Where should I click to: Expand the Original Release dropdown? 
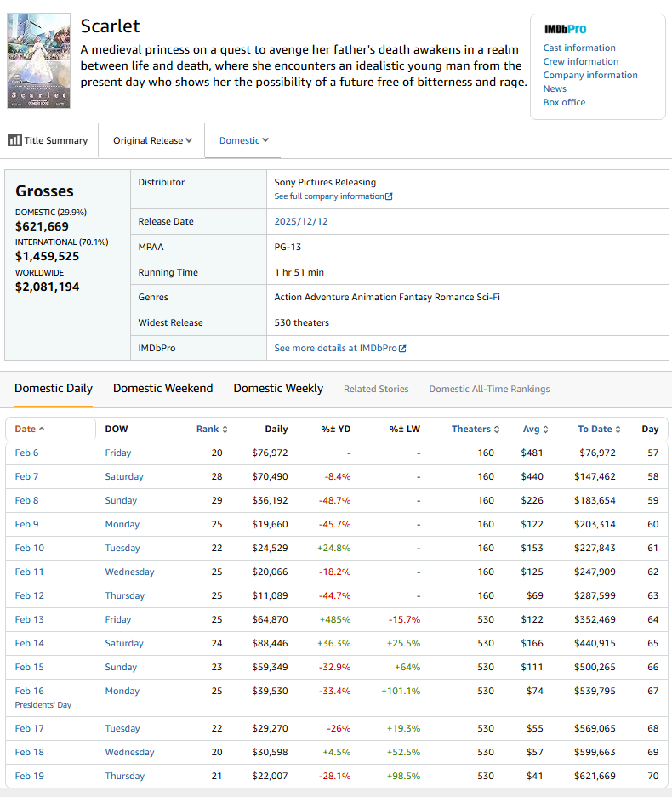(152, 140)
